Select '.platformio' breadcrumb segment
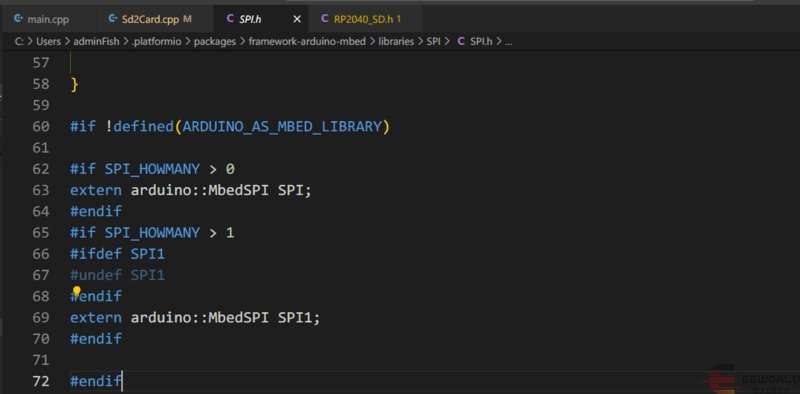 156,41
